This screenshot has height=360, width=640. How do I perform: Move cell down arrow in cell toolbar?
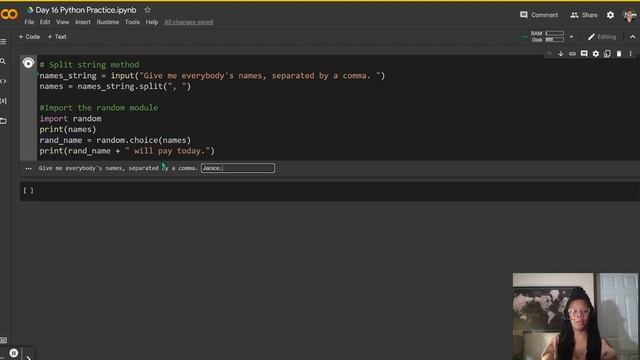coord(560,54)
